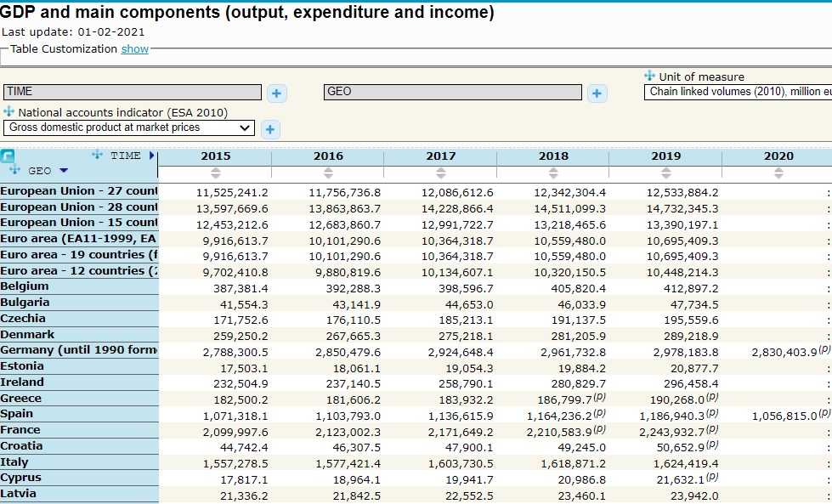The image size is (832, 504).
Task: Sort table by 2019 column arrows
Action: click(665, 173)
